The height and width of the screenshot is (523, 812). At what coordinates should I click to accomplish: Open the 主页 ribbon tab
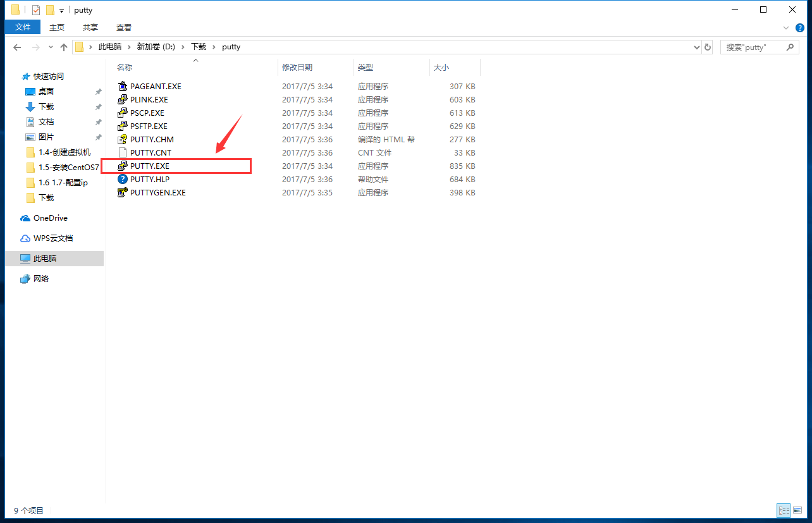point(57,27)
